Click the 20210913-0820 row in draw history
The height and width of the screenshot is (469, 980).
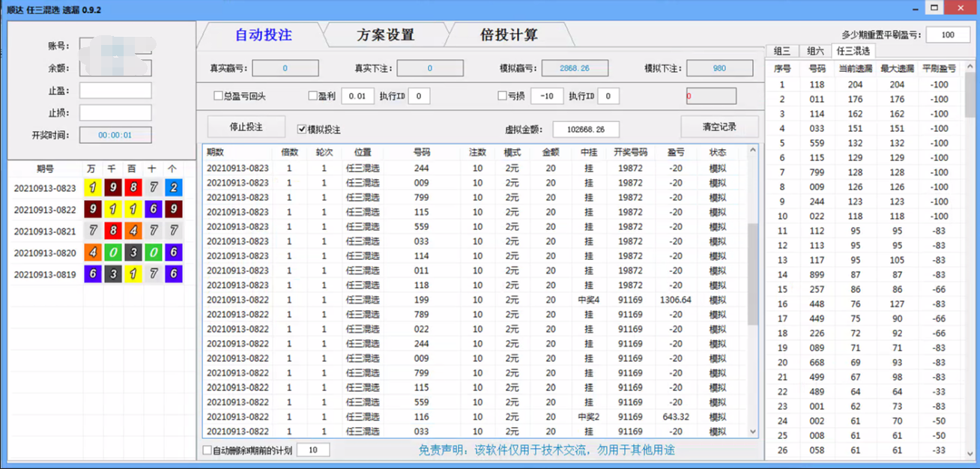(97, 252)
